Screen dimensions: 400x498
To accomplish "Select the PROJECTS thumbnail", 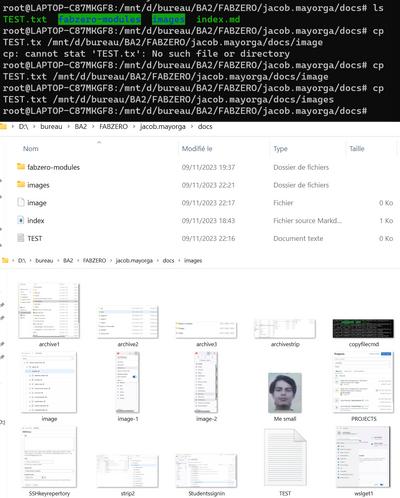I will [363, 382].
